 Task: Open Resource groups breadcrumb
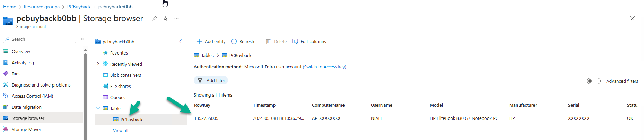coord(42,7)
